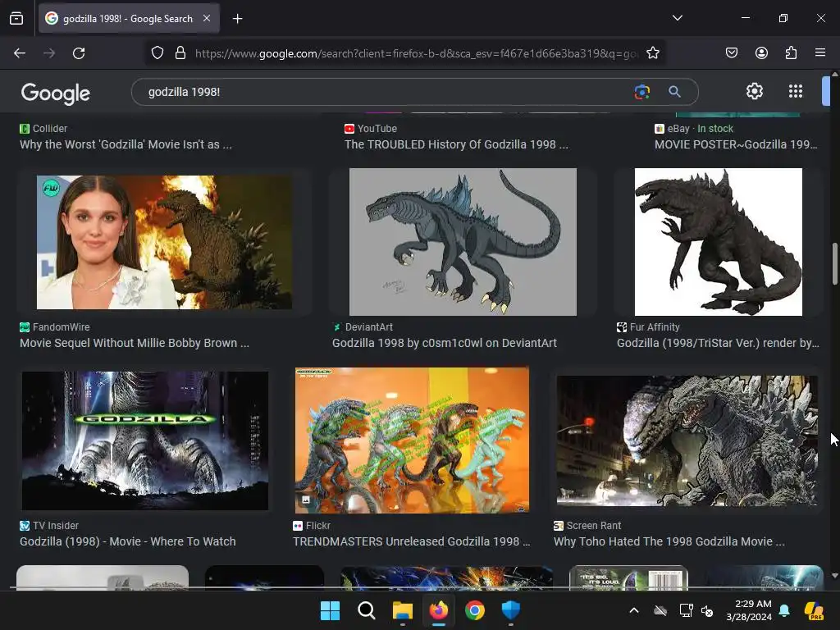Click the forward navigation arrow
The height and width of the screenshot is (630, 840).
49,53
